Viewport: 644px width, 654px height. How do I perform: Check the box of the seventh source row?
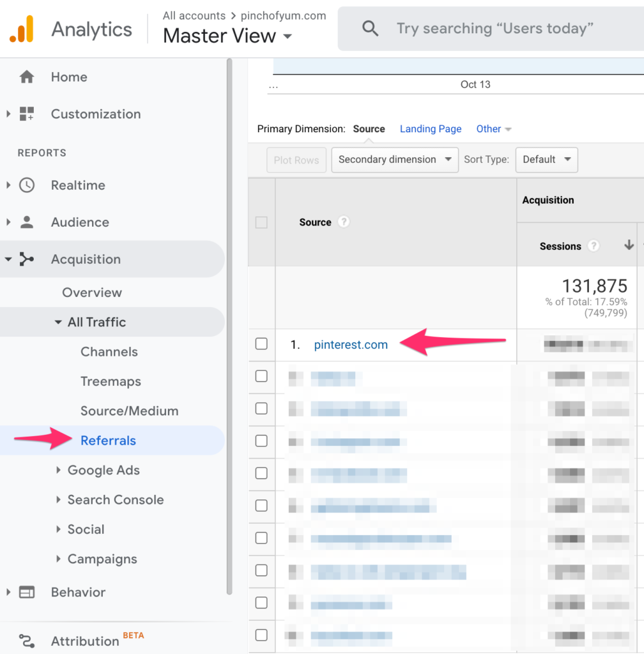(261, 538)
